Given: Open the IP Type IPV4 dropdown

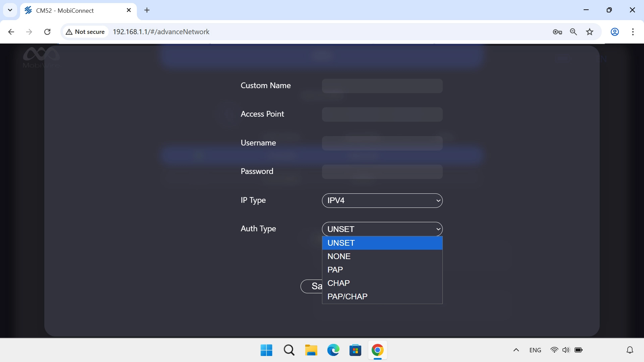Looking at the screenshot, I should 382,200.
